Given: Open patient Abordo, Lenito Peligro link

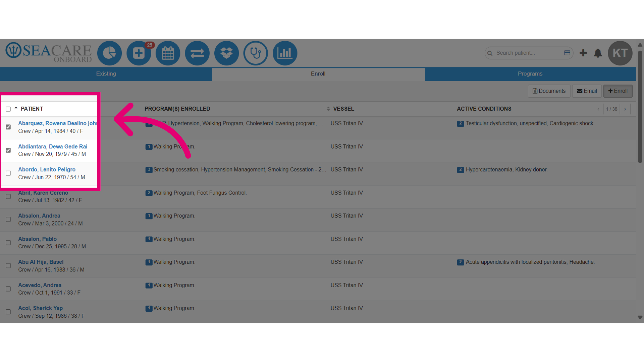Looking at the screenshot, I should [x=47, y=170].
